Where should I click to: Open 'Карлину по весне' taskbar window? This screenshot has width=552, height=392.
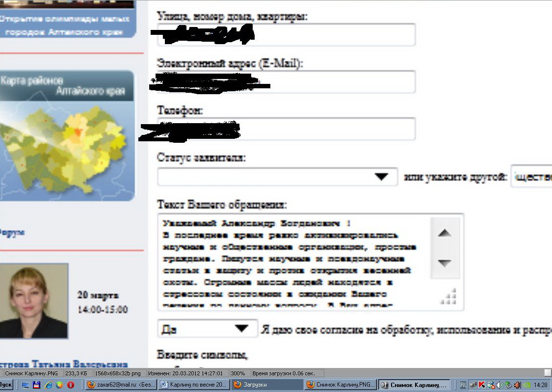(193, 385)
